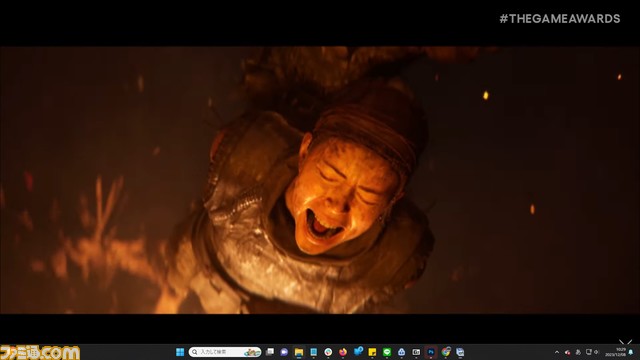Open the Windows Start menu
The width and height of the screenshot is (640, 360).
[180, 352]
